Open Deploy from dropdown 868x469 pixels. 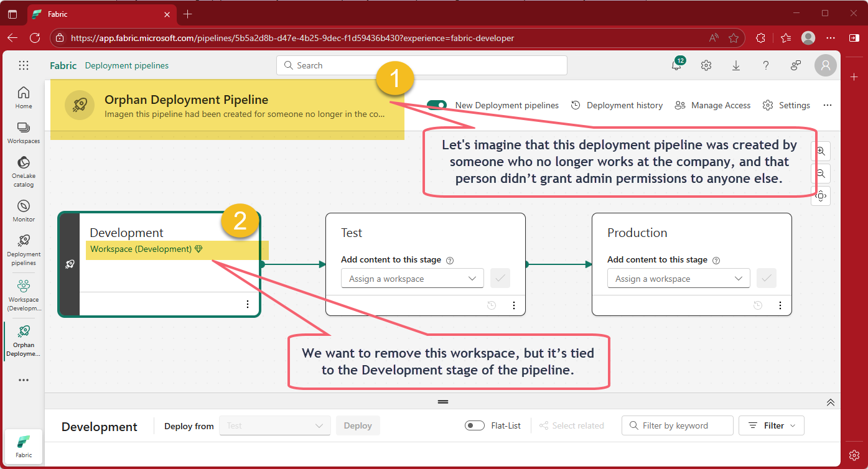[x=275, y=425]
